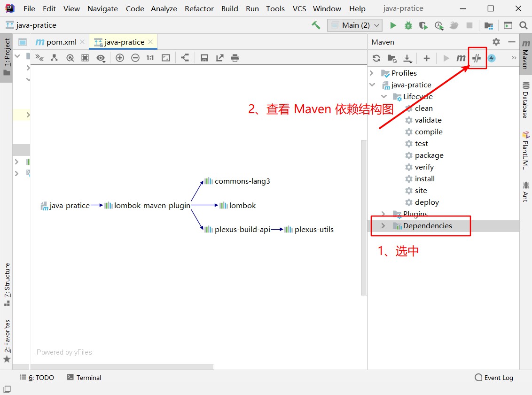The height and width of the screenshot is (395, 532).
Task: Click the share-shaped icon in diagram toolbar
Action: click(x=185, y=58)
